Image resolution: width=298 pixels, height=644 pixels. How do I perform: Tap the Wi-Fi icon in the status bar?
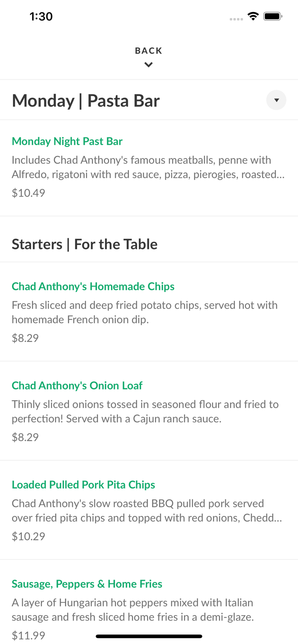pyautogui.click(x=253, y=15)
